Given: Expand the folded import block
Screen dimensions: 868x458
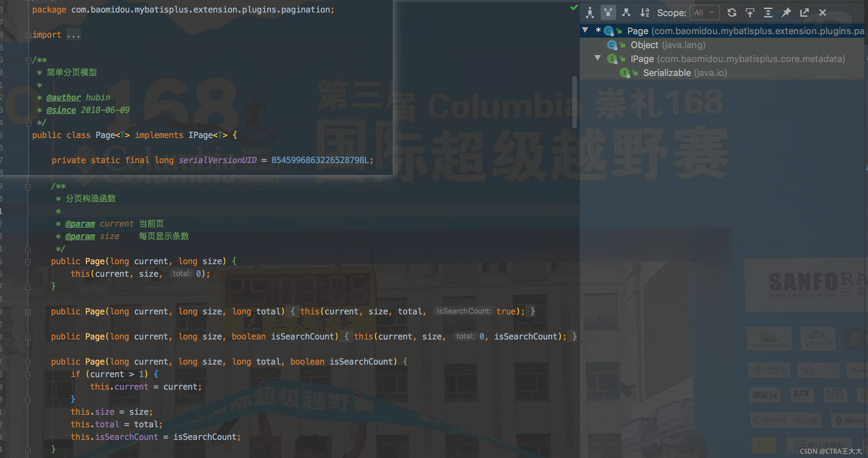Looking at the screenshot, I should pyautogui.click(x=28, y=35).
